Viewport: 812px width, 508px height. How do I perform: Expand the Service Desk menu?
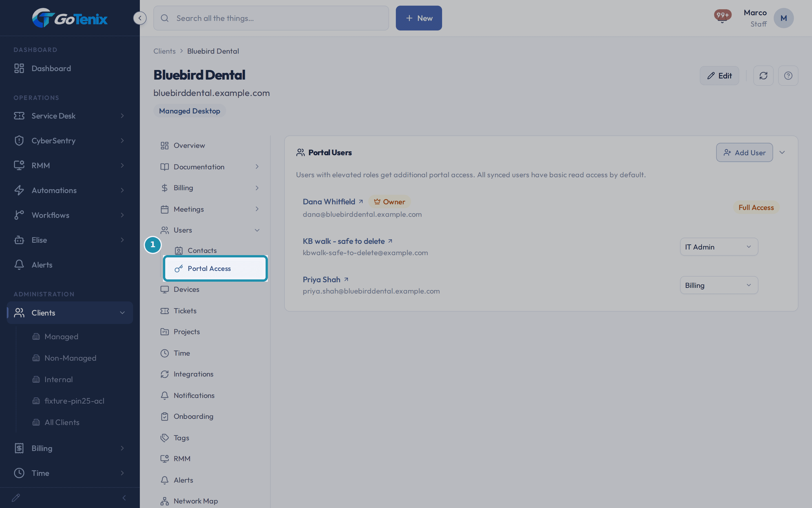coord(70,116)
